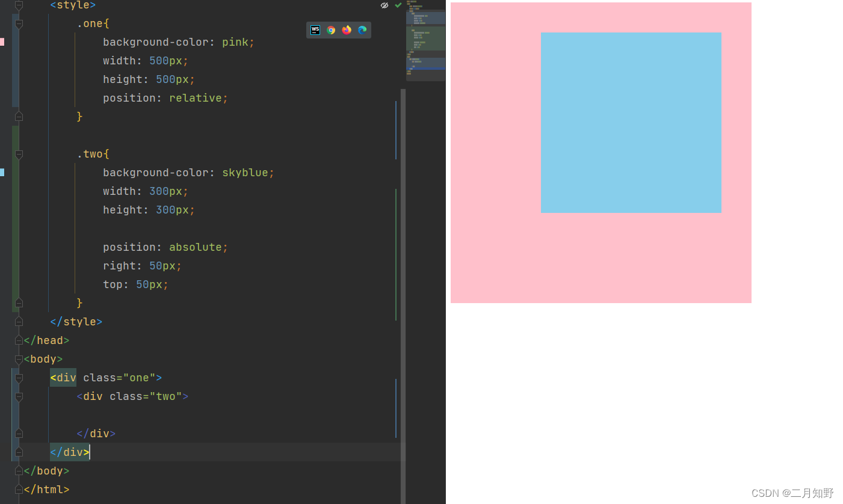Screen dimensions: 843x504
Task: Open preview in WebStorm built-in browser
Action: tap(315, 30)
